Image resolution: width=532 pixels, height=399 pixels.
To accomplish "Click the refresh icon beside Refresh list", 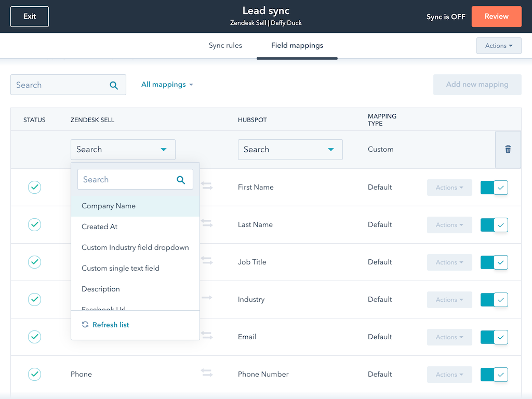I will pos(85,325).
